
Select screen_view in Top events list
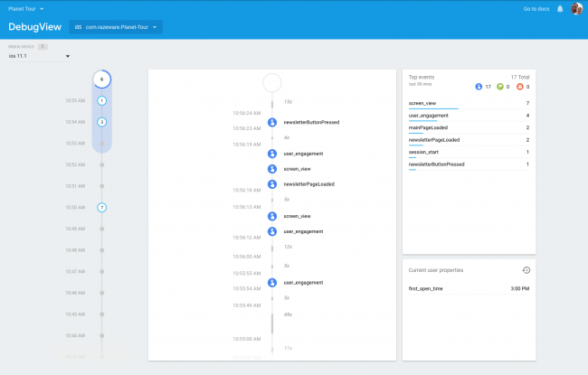click(x=422, y=103)
